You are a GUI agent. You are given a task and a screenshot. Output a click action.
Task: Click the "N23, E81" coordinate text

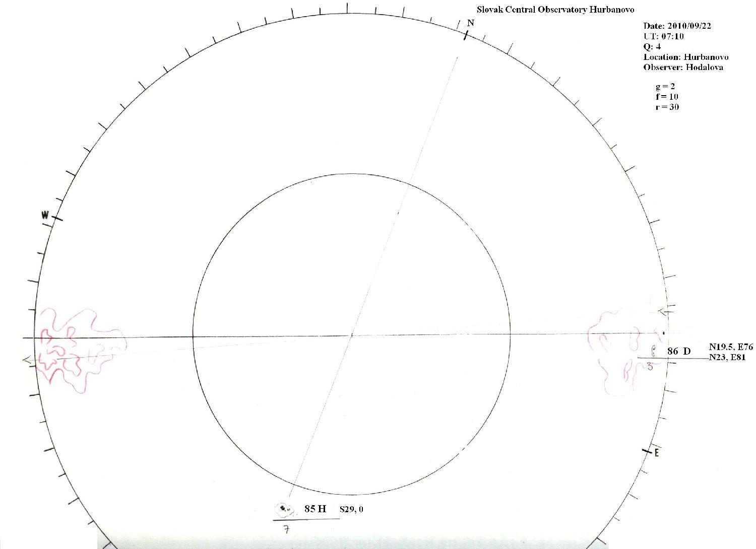(727, 358)
